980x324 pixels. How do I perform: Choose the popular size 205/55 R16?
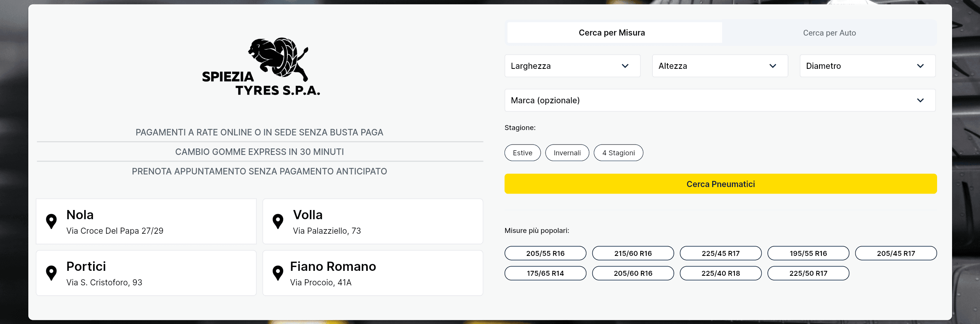pyautogui.click(x=545, y=253)
